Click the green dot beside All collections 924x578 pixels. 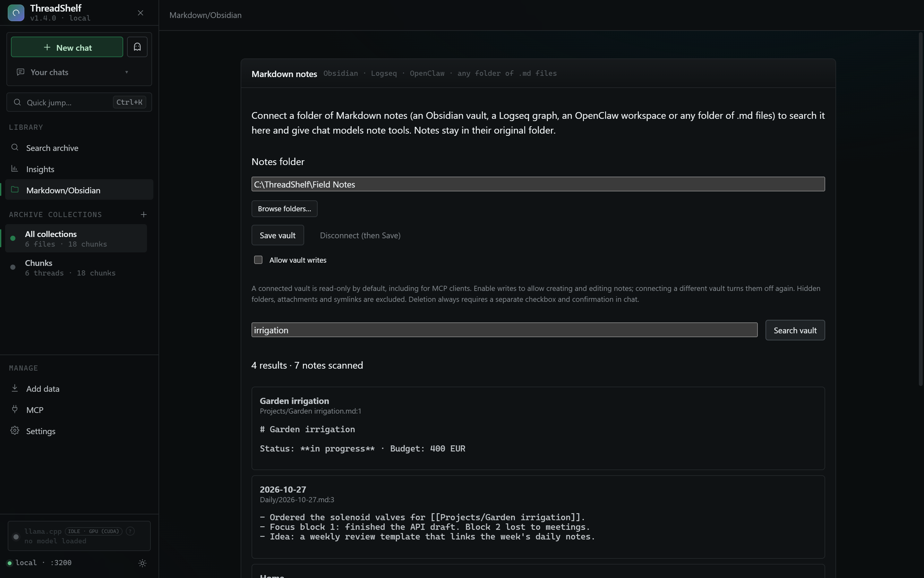tap(13, 238)
